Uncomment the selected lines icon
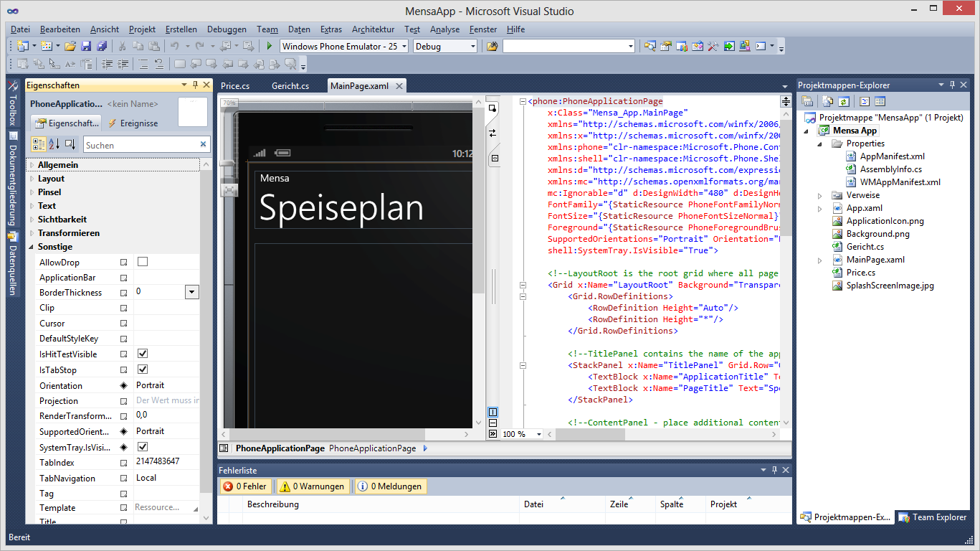 (158, 64)
